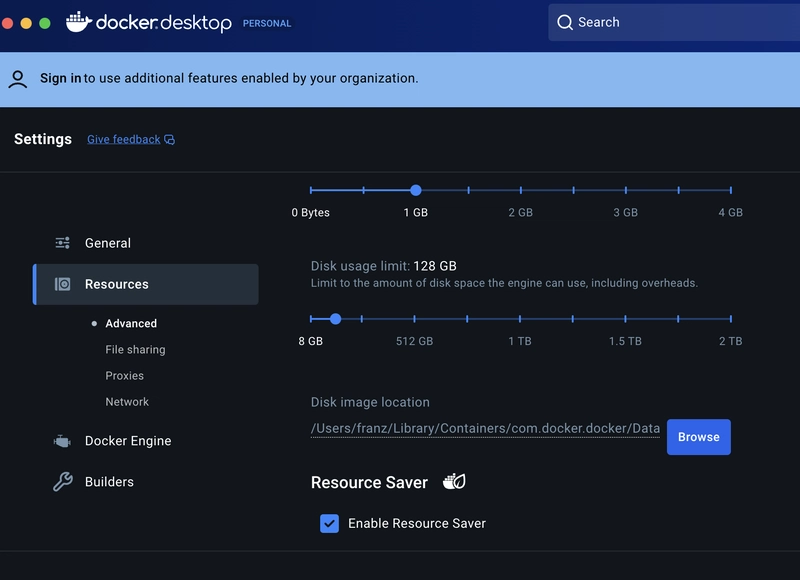Click the Resource Saver leaf icon
This screenshot has width=800, height=580.
point(454,482)
